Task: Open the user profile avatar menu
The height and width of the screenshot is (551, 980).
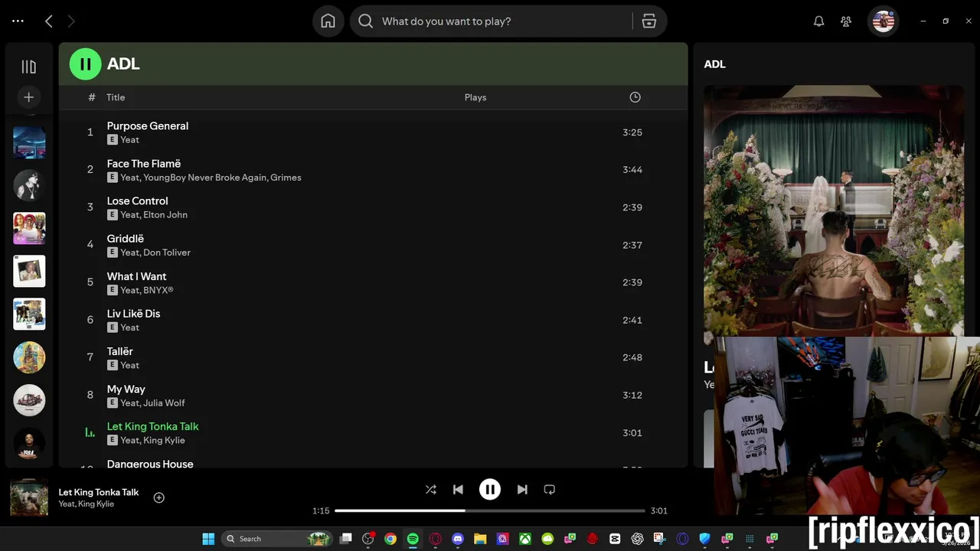Action: click(883, 21)
